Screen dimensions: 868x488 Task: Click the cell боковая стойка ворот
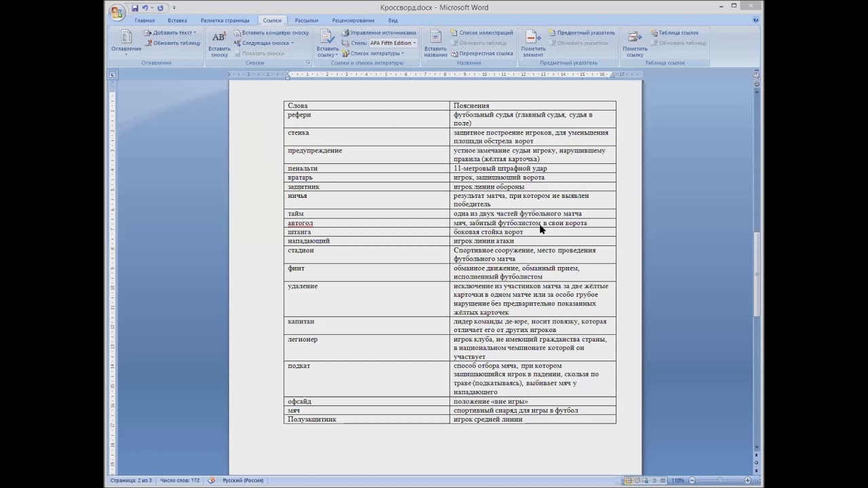533,232
